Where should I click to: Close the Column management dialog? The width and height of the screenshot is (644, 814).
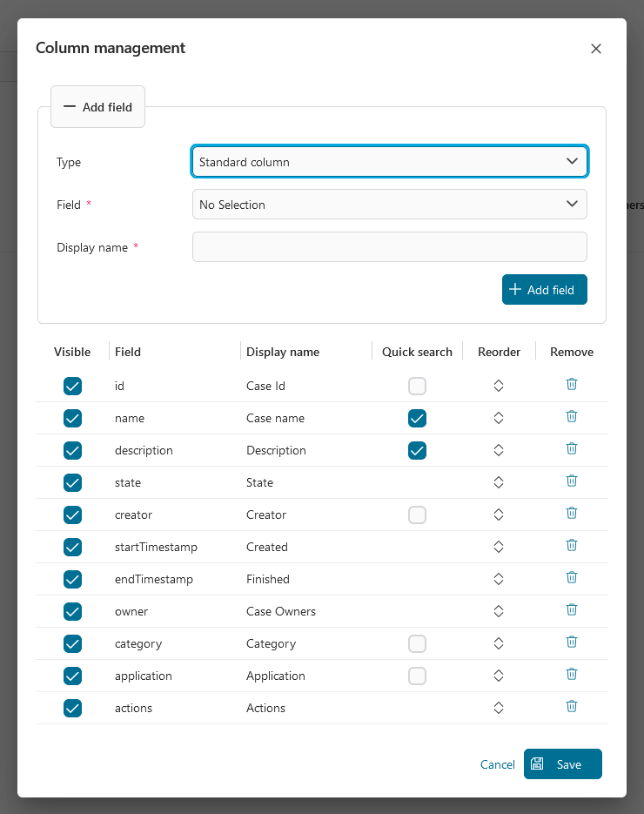pos(596,49)
